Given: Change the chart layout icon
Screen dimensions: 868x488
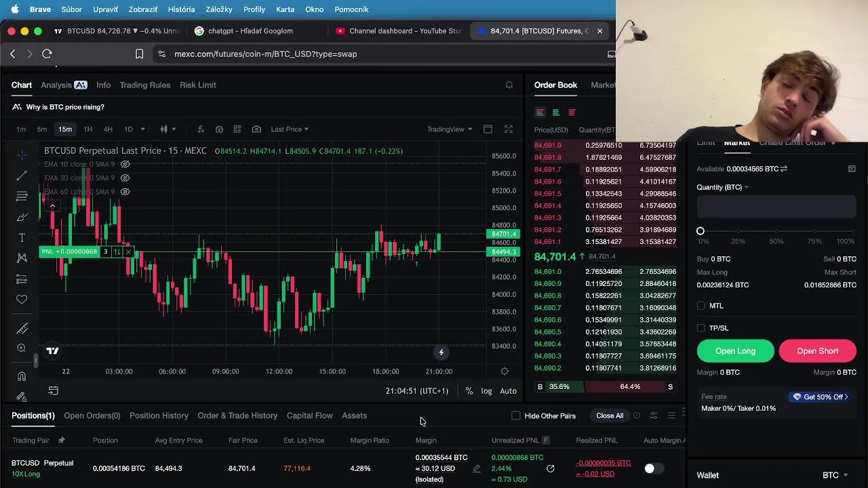Looking at the screenshot, I should click(488, 129).
